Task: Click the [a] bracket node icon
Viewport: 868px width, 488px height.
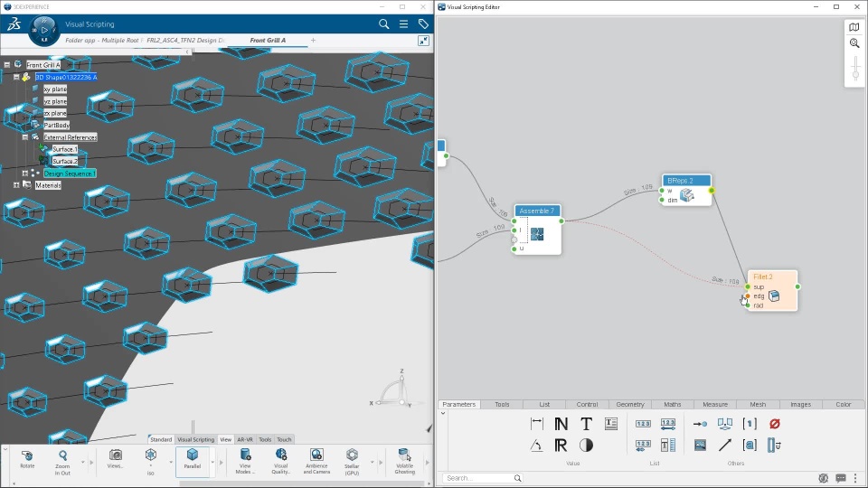Action: tap(750, 446)
